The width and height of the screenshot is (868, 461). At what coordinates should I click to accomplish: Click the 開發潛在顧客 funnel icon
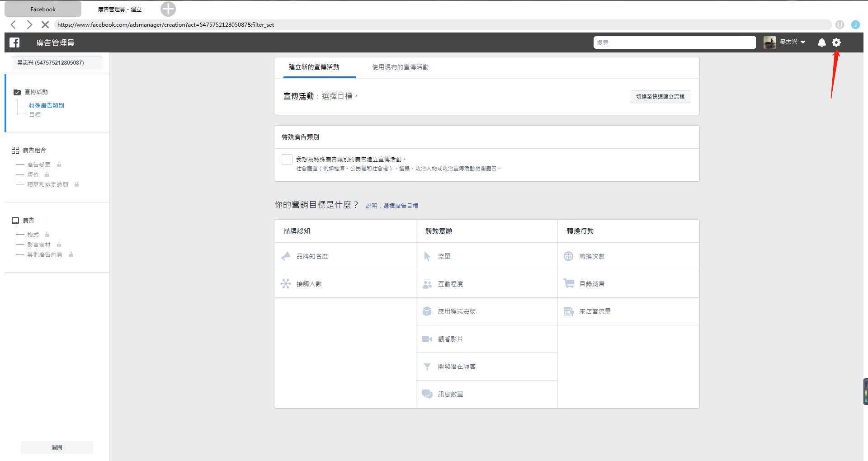(x=427, y=367)
